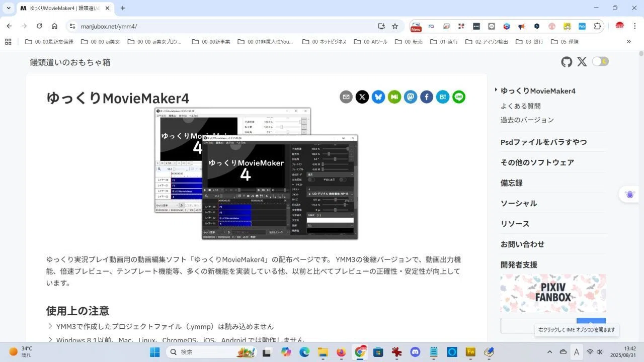
Task: Open site title 饅頭遣いのおもちゃ箱
Action: (x=70, y=62)
